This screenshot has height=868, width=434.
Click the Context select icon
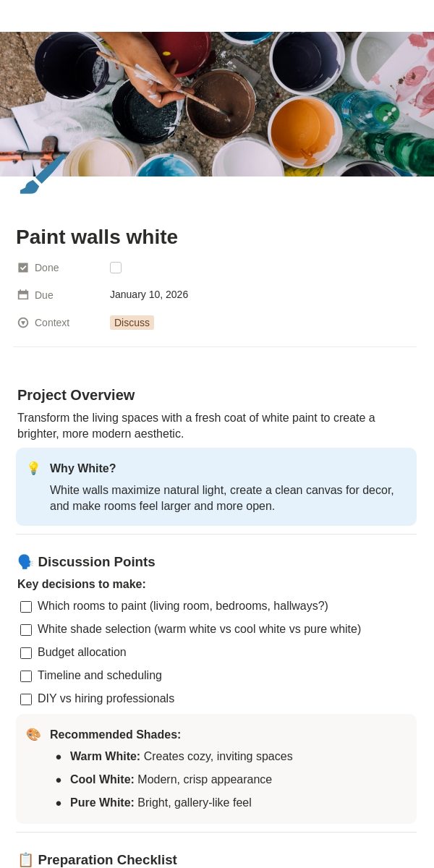click(x=23, y=323)
